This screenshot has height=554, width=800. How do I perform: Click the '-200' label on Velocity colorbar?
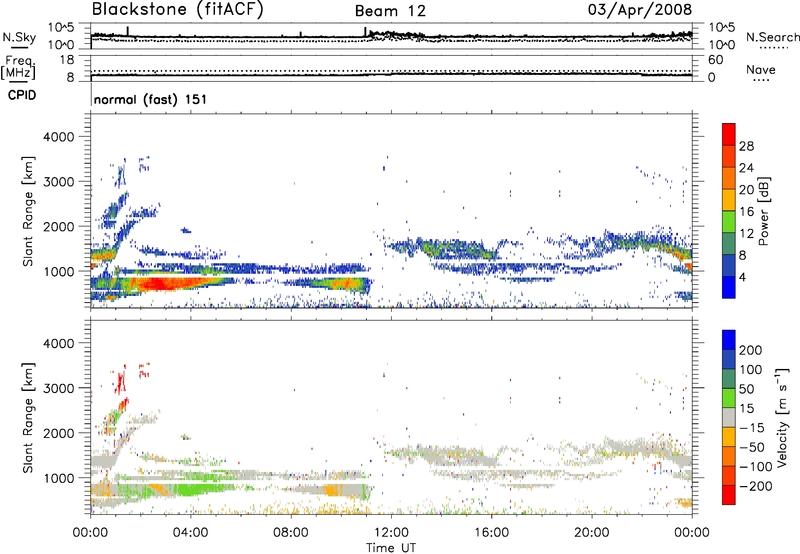(756, 486)
